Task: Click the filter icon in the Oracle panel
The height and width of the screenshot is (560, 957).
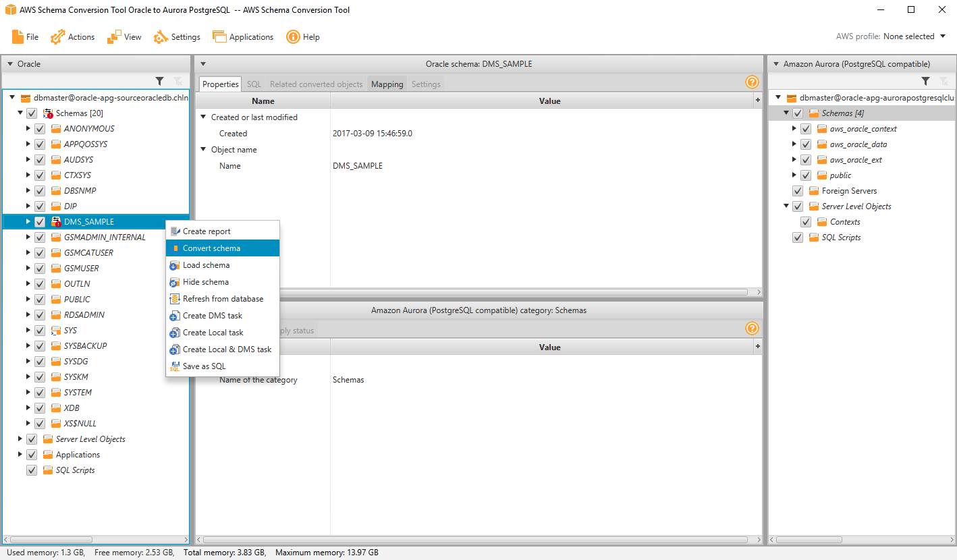Action: pos(159,81)
